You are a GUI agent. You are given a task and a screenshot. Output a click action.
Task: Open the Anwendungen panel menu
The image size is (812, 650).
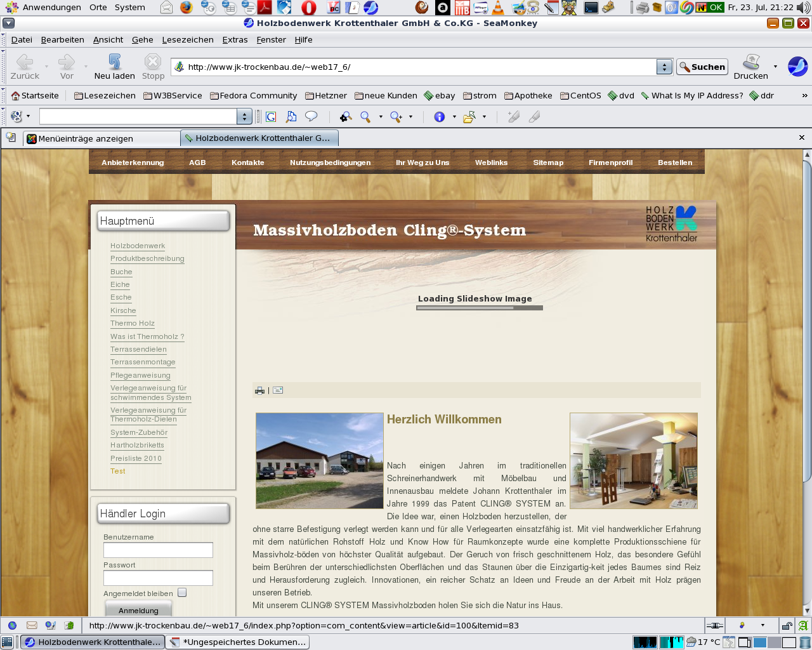(x=43, y=8)
